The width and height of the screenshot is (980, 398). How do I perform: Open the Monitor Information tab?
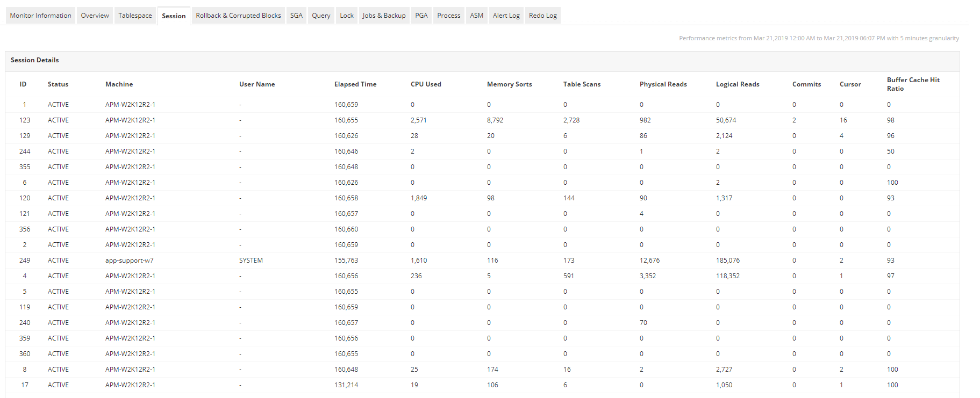point(40,16)
